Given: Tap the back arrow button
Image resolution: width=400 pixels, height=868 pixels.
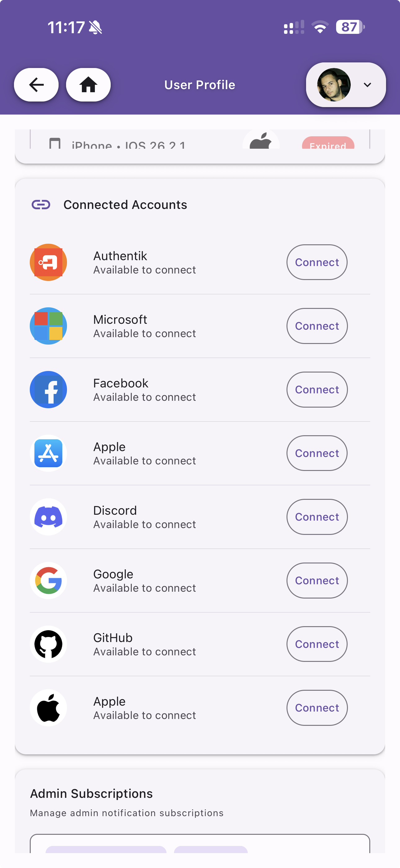Looking at the screenshot, I should tap(36, 84).
